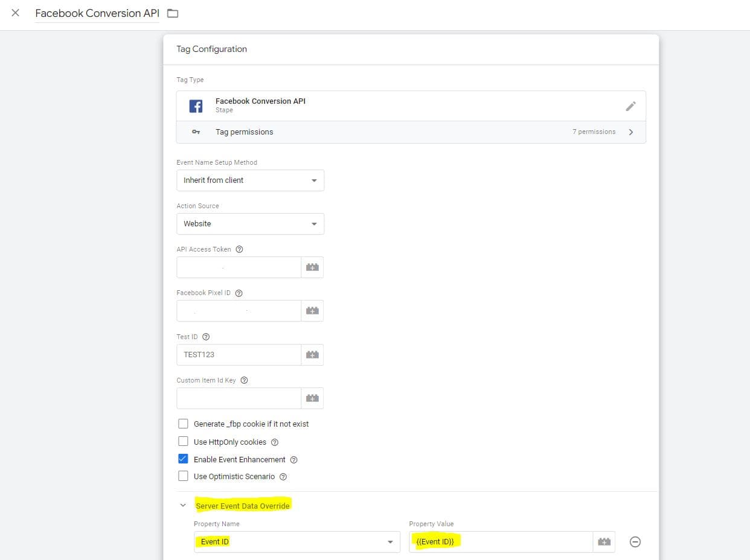Open variable picker for Custom Item Id Key

[312, 398]
